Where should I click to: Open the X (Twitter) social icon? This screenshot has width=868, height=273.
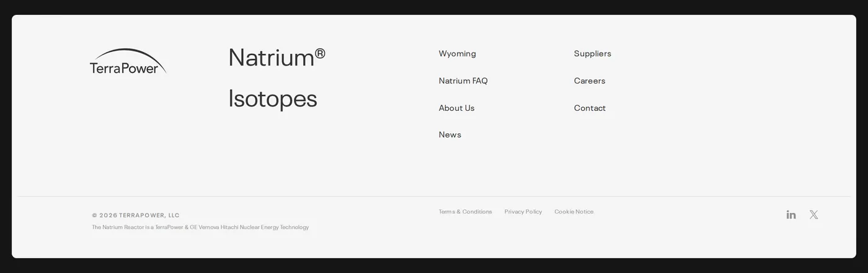pyautogui.click(x=813, y=215)
